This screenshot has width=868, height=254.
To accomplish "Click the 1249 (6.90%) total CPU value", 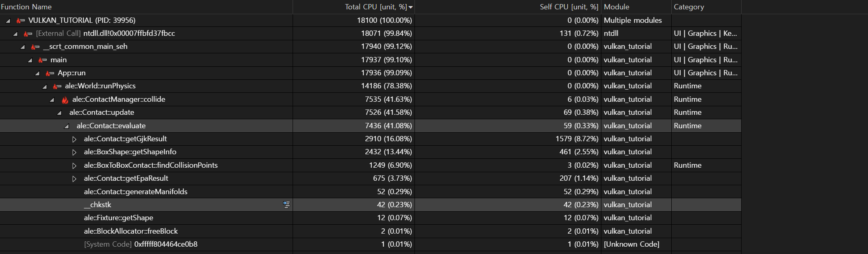I will point(391,165).
